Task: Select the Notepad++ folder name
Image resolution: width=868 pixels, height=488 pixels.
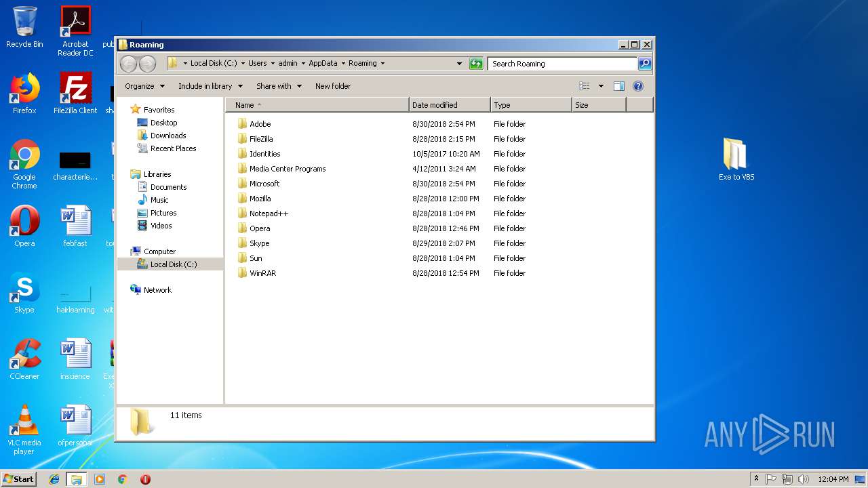Action: point(269,213)
